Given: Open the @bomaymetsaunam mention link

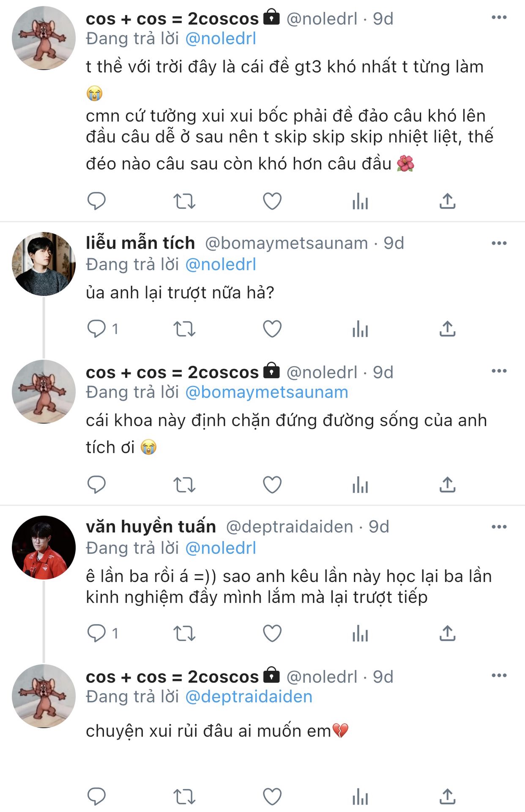Looking at the screenshot, I should pos(267,392).
